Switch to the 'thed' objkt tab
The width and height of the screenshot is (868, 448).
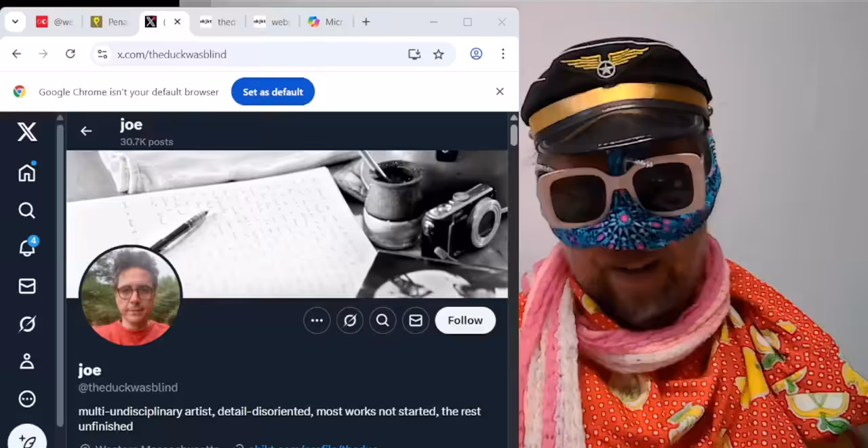tap(218, 22)
